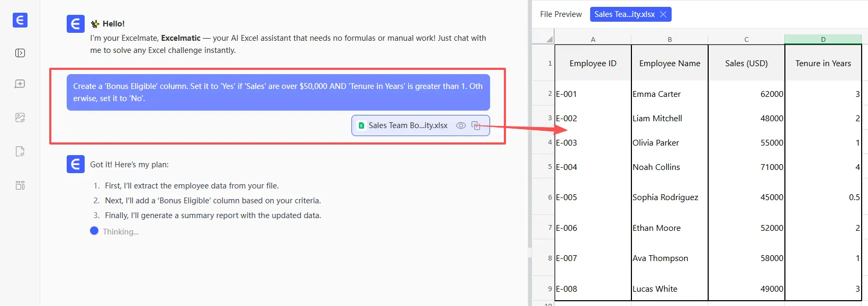Select the Sales Tea...ity.xlsx file tab
Image resolution: width=868 pixels, height=306 pixels.
coord(624,14)
